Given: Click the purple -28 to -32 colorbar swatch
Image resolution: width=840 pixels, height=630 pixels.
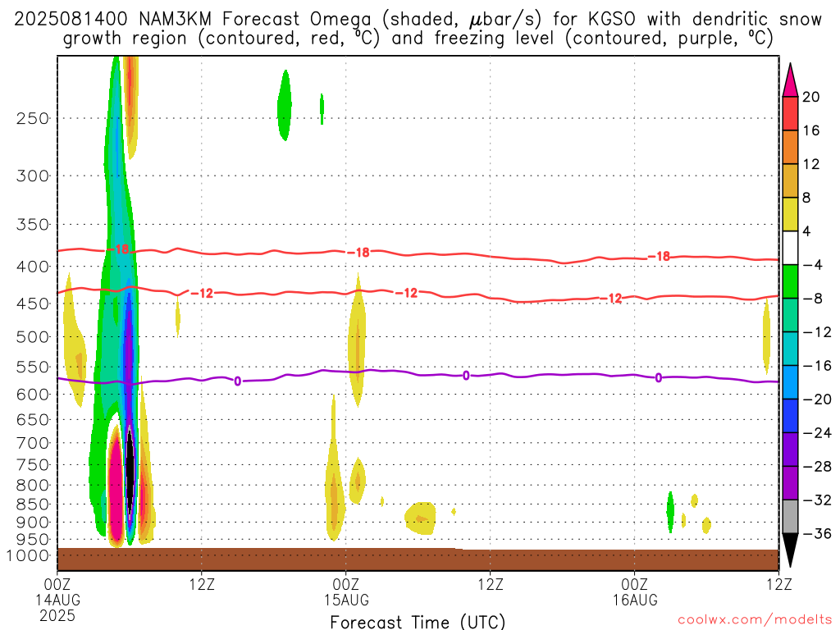Looking at the screenshot, I should point(790,483).
